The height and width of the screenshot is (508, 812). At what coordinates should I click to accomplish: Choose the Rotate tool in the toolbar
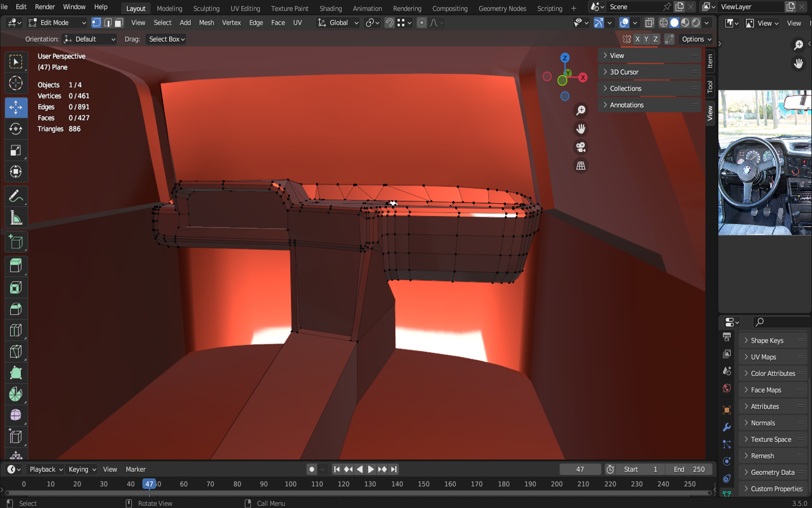click(16, 129)
